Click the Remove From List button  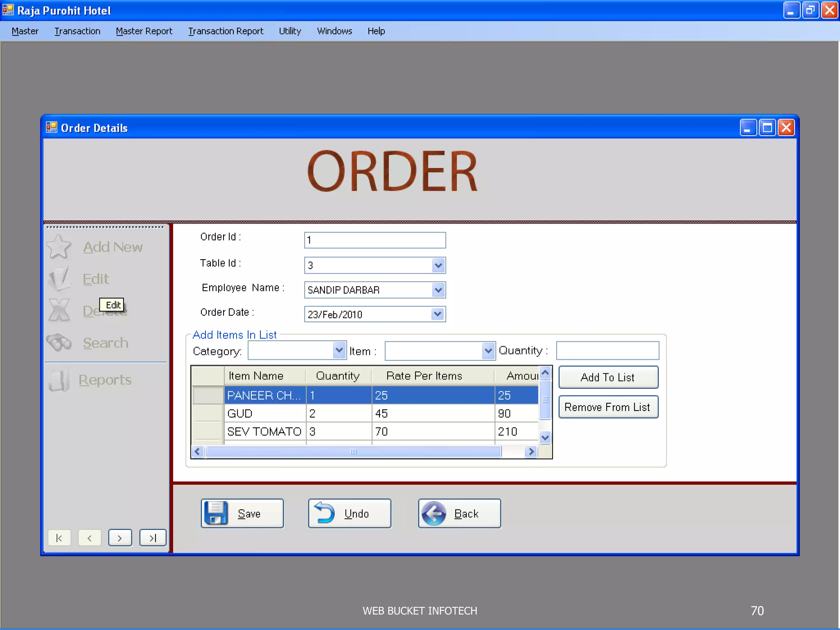[x=608, y=407]
